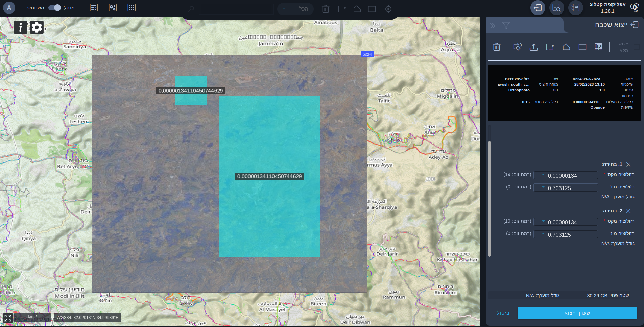Select the polygon draw tool in export panel

click(x=566, y=47)
